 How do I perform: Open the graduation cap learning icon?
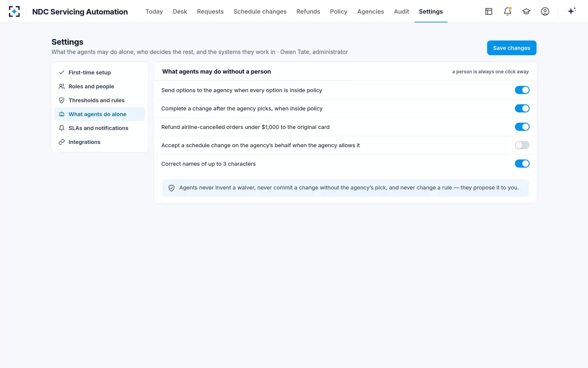[526, 11]
